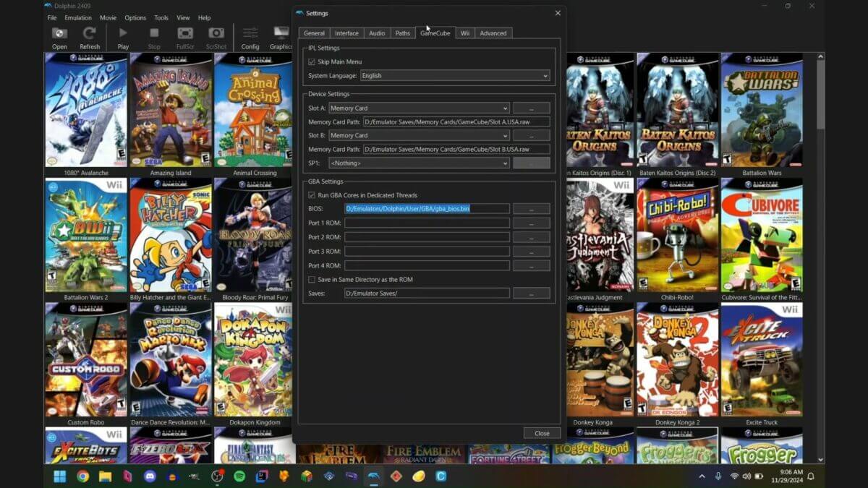Open the SP1 device dropdown
The image size is (868, 488).
tap(419, 163)
